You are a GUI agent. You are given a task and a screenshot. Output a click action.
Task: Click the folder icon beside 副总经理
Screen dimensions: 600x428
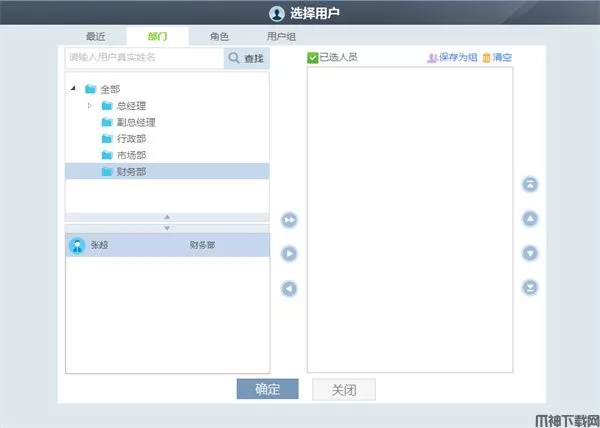pyautogui.click(x=107, y=122)
